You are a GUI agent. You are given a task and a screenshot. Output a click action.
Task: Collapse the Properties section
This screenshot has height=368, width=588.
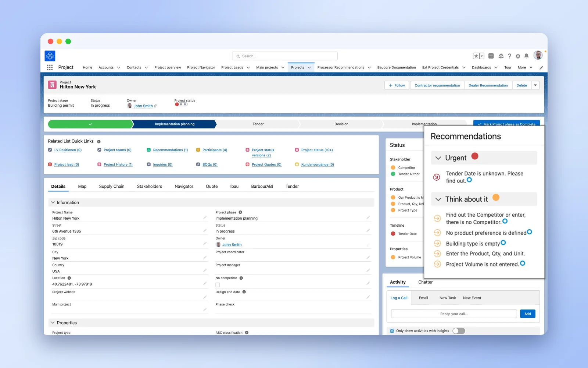click(53, 323)
